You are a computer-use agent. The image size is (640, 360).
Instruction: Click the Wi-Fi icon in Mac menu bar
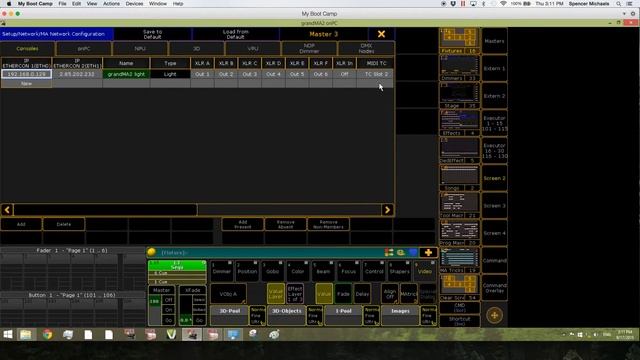click(503, 4)
